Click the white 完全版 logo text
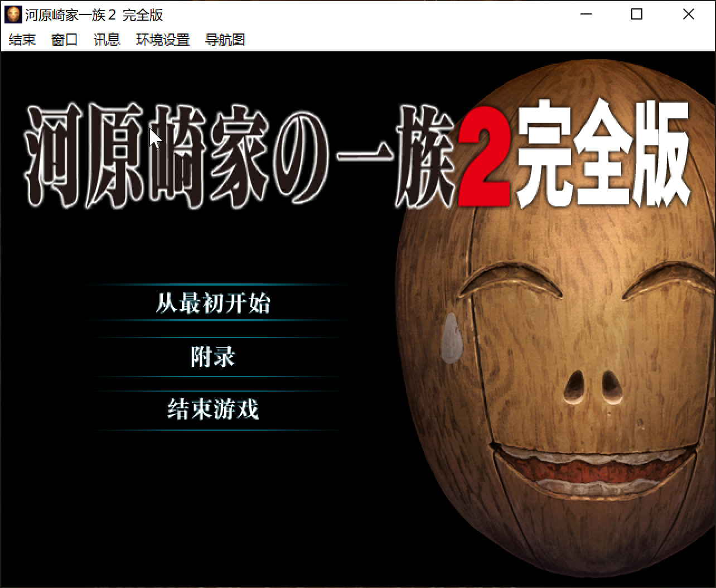Image resolution: width=716 pixels, height=588 pixels. pos(602,153)
